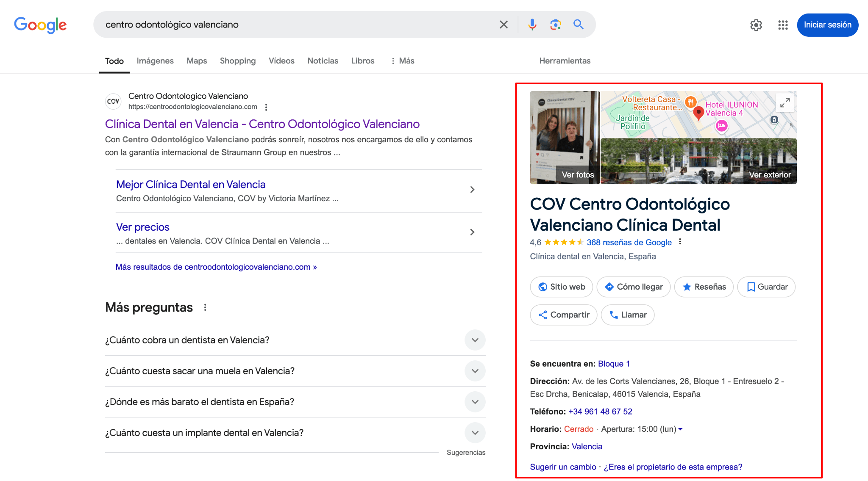The width and height of the screenshot is (868, 481).
Task: Open the Más search filters menu
Action: (402, 61)
